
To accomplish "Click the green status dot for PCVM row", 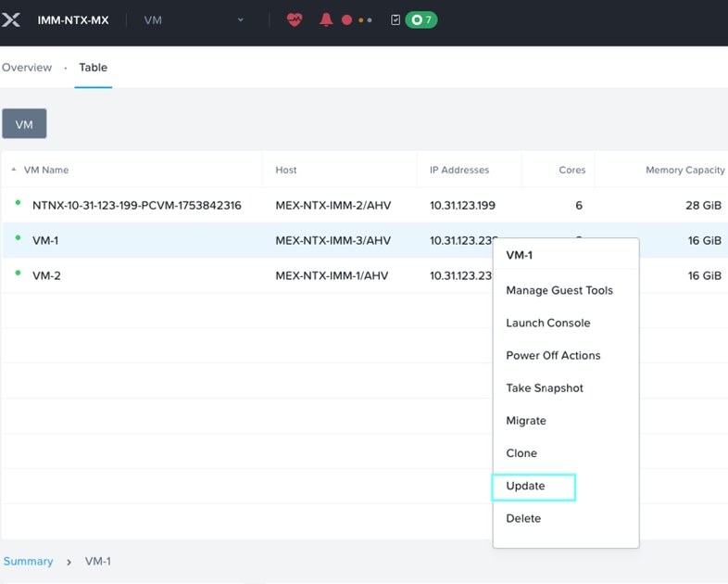I will 18,202.
